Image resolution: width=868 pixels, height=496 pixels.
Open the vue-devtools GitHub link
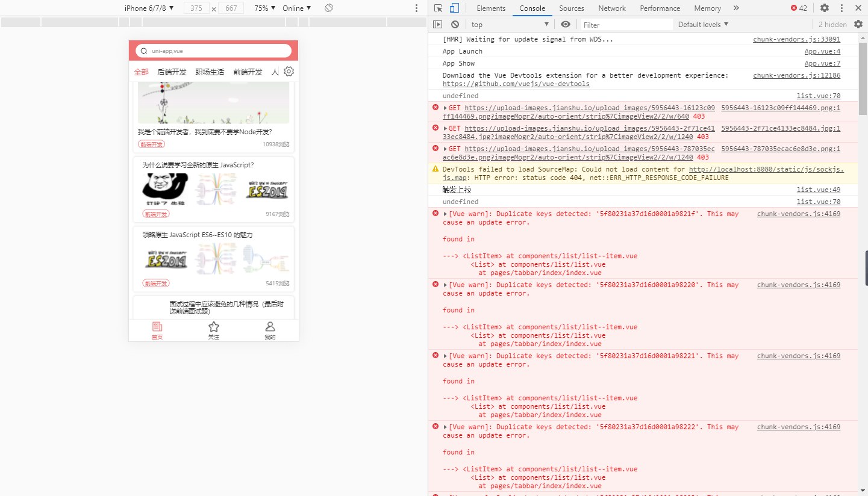516,84
